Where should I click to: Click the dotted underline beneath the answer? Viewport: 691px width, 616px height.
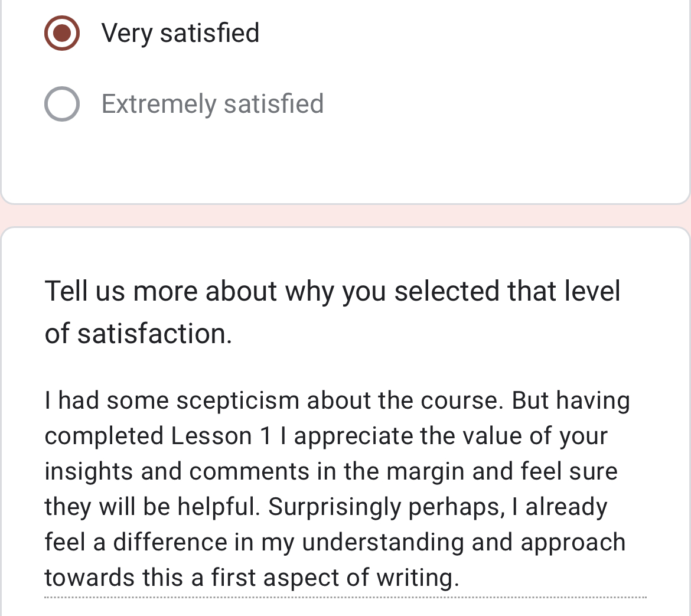345,597
